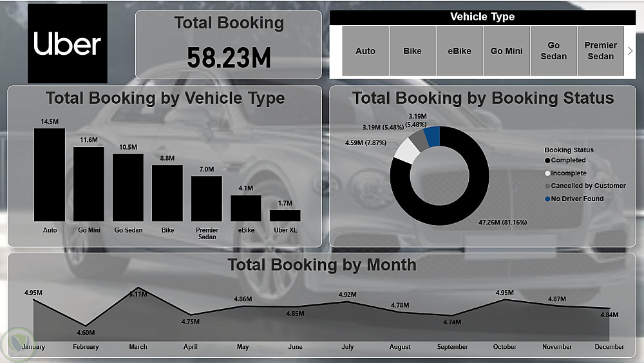Click the Uber logo

(68, 44)
